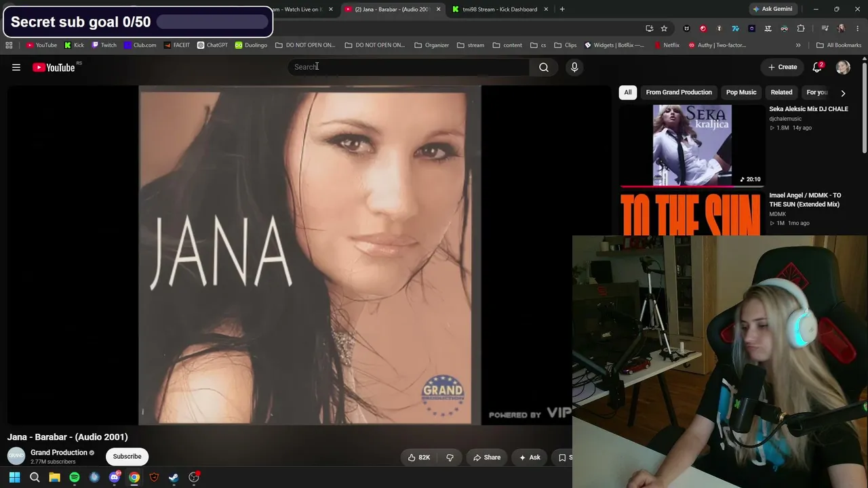This screenshot has width=868, height=488.
Task: Show next filter chips with the right arrow
Action: point(843,93)
